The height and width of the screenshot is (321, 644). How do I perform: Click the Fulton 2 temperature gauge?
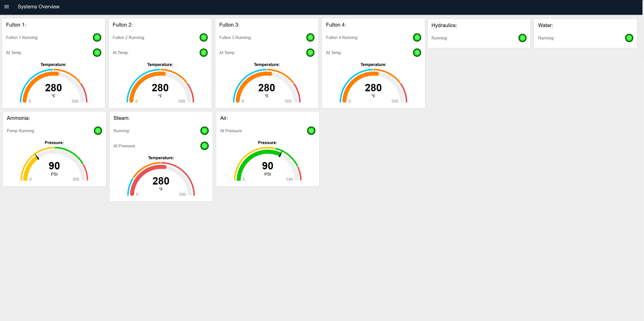pyautogui.click(x=160, y=86)
